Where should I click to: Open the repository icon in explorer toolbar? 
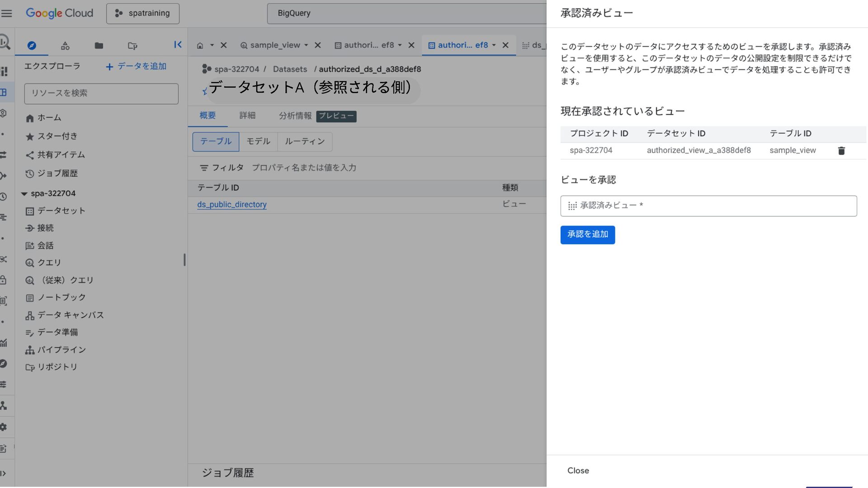click(132, 46)
